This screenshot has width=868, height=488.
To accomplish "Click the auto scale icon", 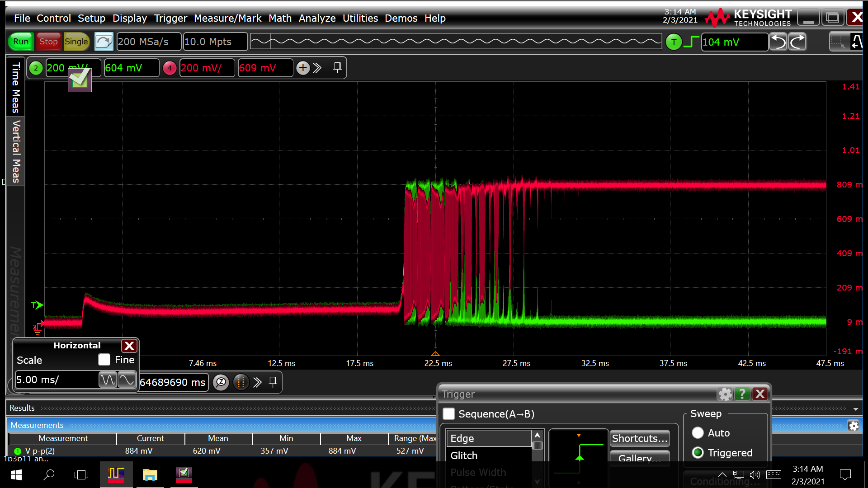I will 104,42.
